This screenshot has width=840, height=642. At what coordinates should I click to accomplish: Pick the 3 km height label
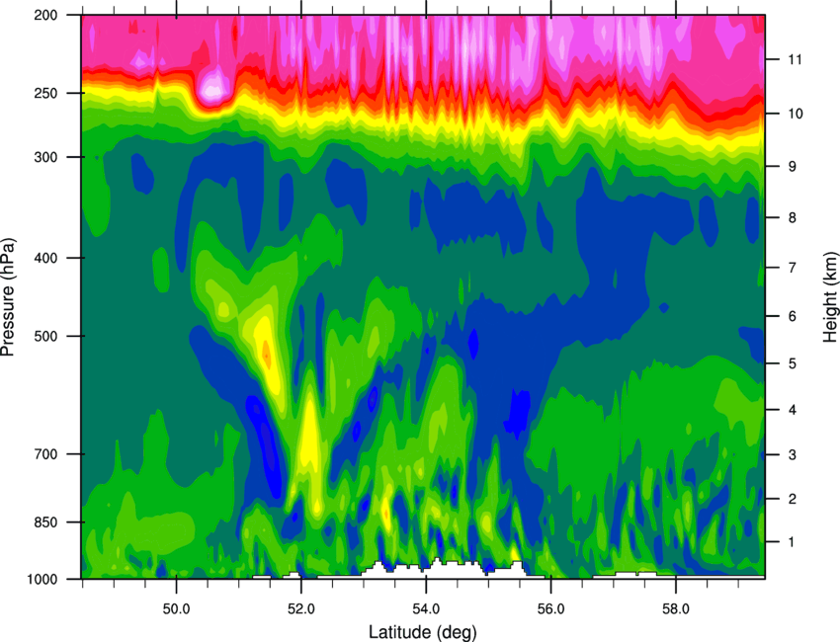click(792, 454)
